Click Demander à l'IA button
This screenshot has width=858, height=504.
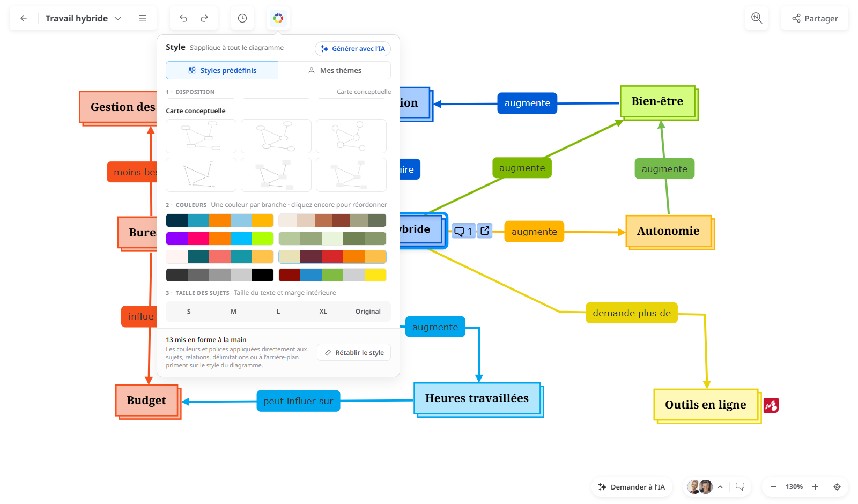[632, 487]
